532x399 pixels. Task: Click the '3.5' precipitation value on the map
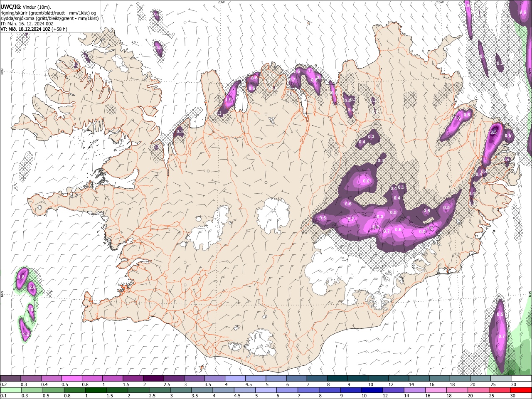494,132
